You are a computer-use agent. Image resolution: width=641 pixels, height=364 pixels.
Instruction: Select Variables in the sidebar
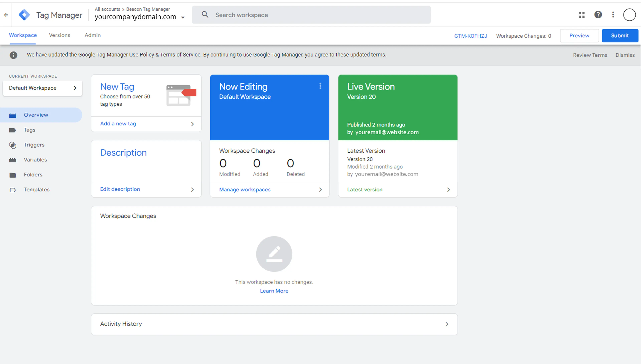coord(41,160)
